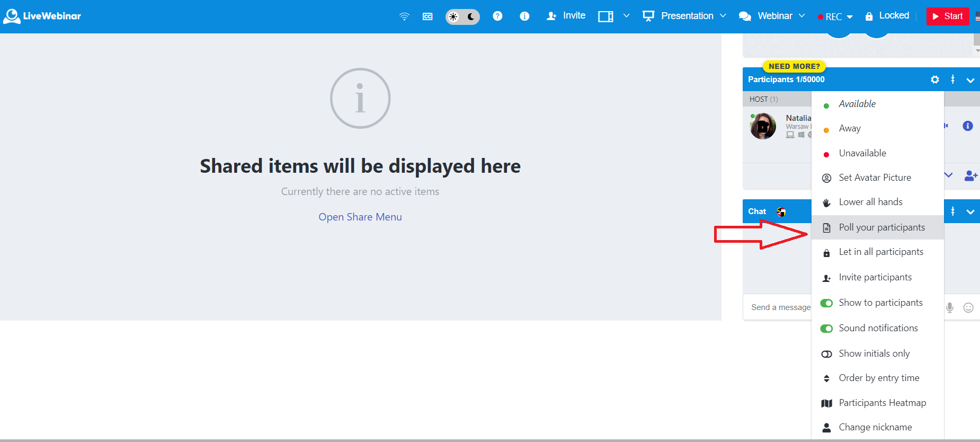Click the emoji smiley in chat
This screenshot has width=980, height=442.
point(968,307)
